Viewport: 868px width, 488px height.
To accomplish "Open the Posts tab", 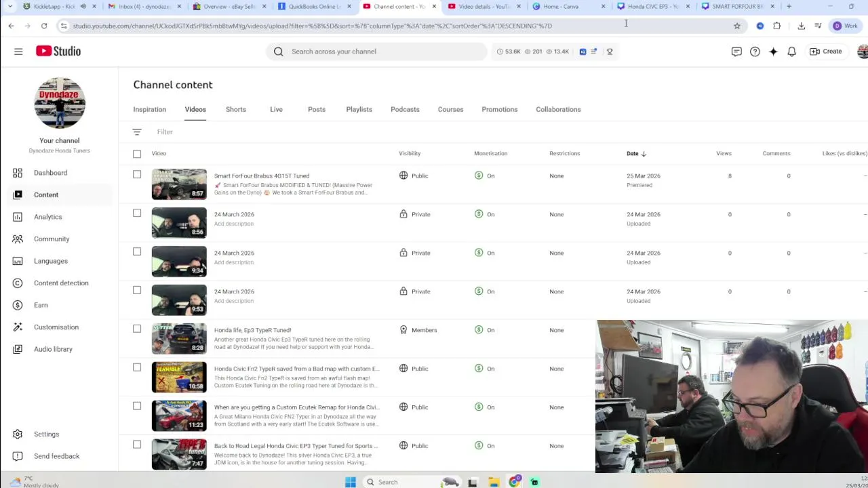I will coord(317,109).
